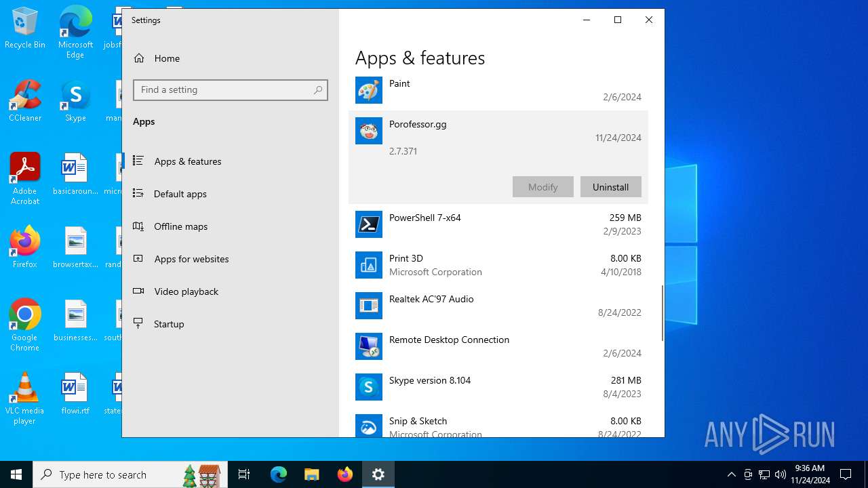Open Default apps settings page

pyautogui.click(x=230, y=194)
